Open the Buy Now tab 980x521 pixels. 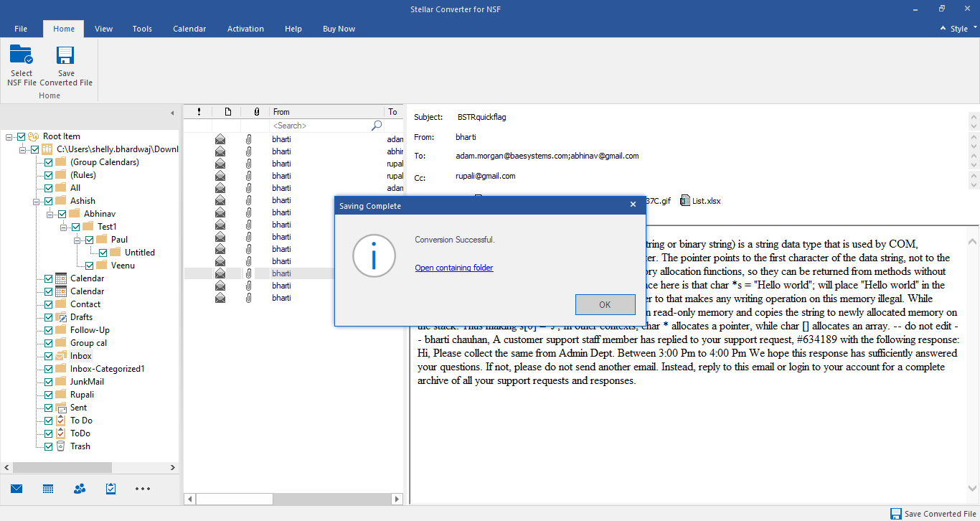[x=339, y=29]
